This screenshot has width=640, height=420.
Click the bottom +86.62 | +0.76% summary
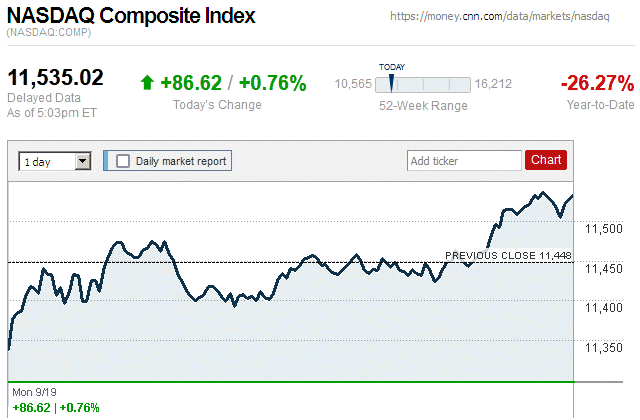pos(55,407)
